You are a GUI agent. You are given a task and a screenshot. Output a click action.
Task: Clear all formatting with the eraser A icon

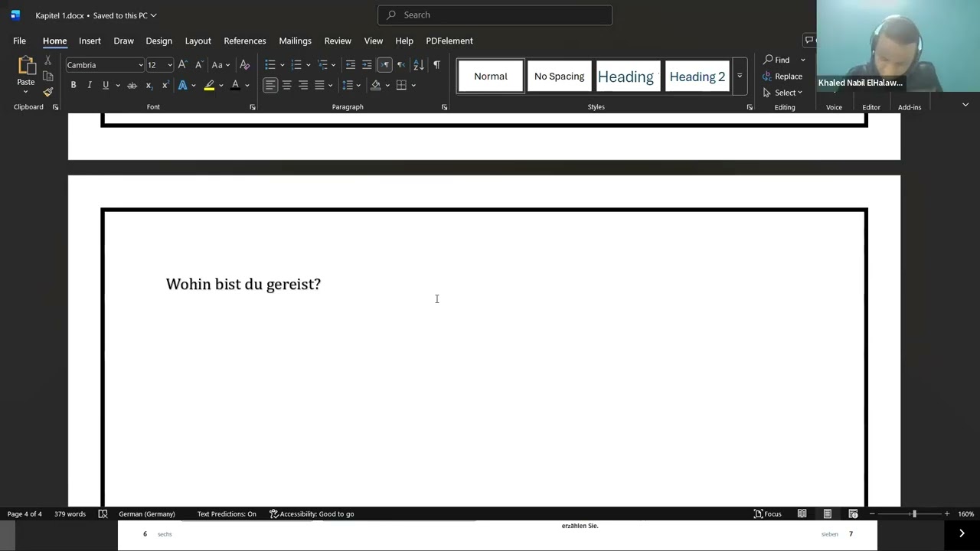[x=245, y=65]
